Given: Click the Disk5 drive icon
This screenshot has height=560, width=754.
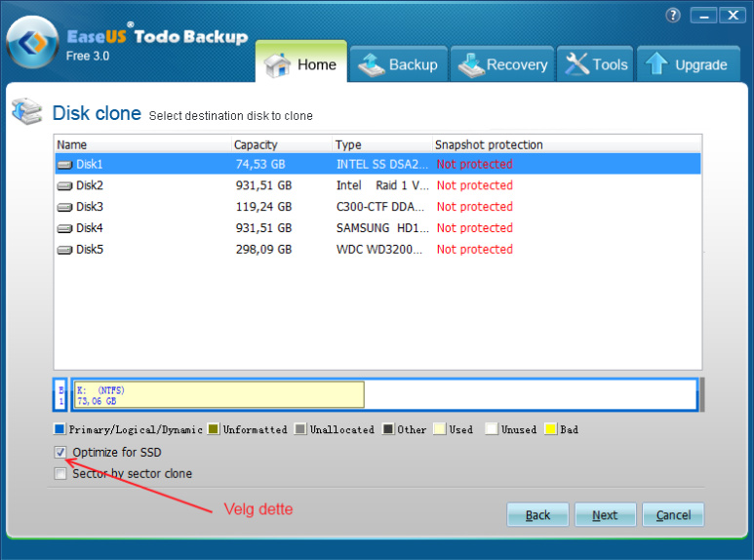Looking at the screenshot, I should click(x=65, y=250).
